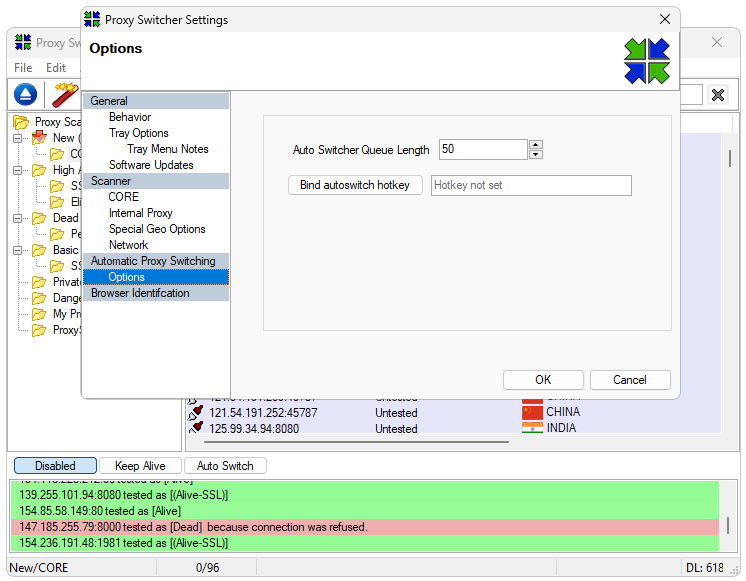Collapse the High tree node
This screenshot has width=746, height=581.
18,170
